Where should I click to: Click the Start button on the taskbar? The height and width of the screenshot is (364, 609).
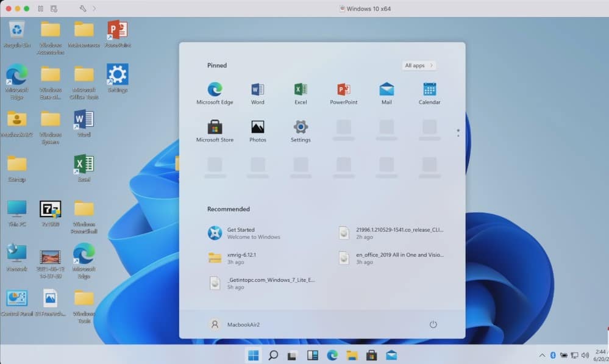coord(254,354)
